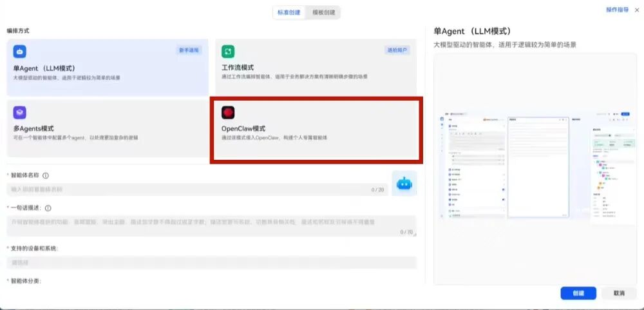Open the 支持的设备和系统 dropdown
Image resolution: width=644 pixels, height=310 pixels.
[x=211, y=262]
